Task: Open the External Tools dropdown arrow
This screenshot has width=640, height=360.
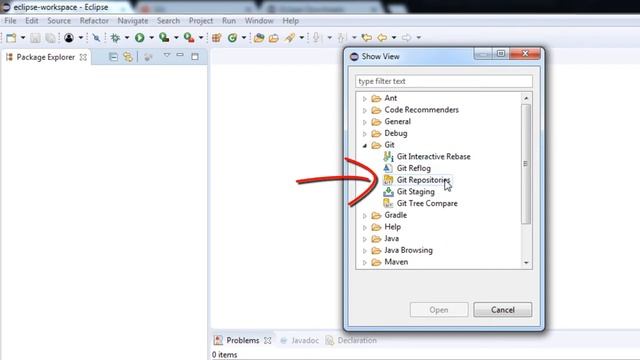Action: 201,38
